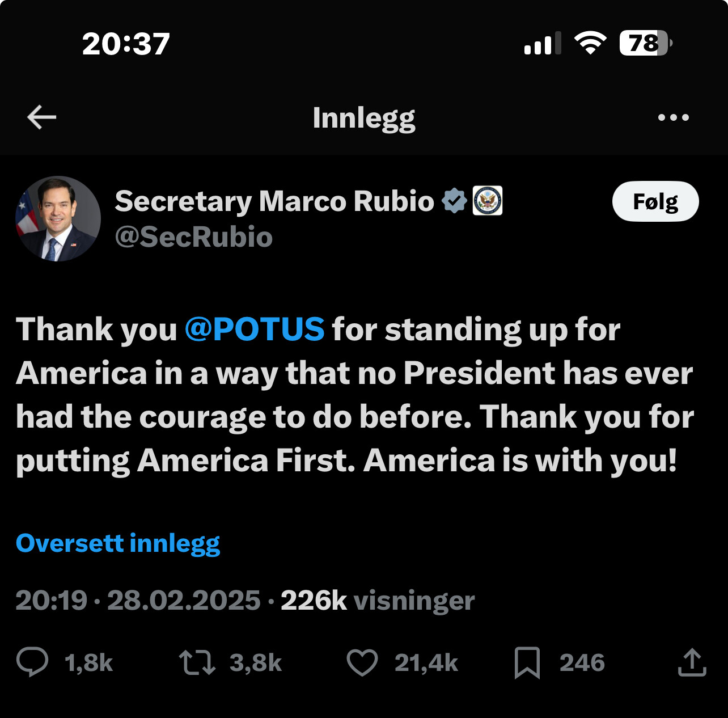Like the post with the heart icon
The width and height of the screenshot is (728, 718).
362,662
